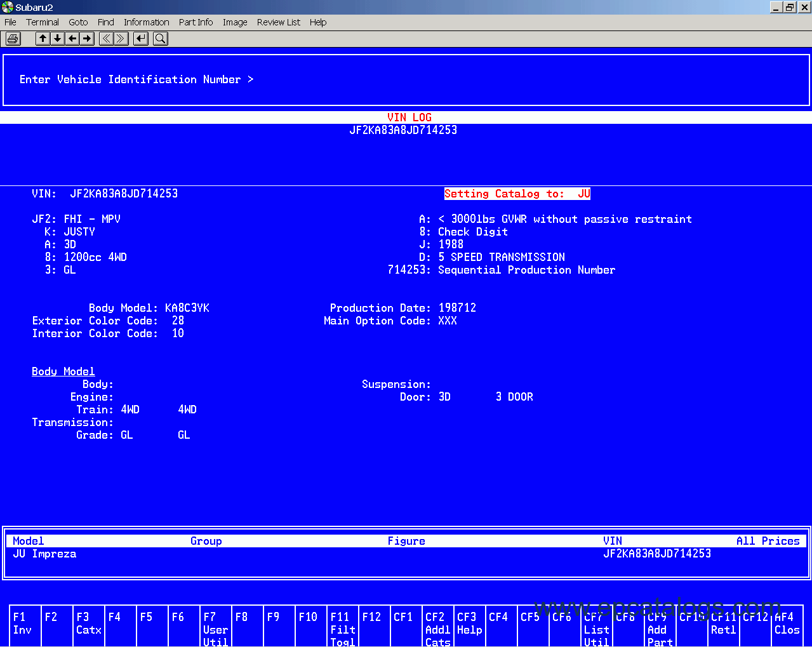Click the down arrow toolbar button
This screenshot has width=812, height=647.
[x=58, y=39]
